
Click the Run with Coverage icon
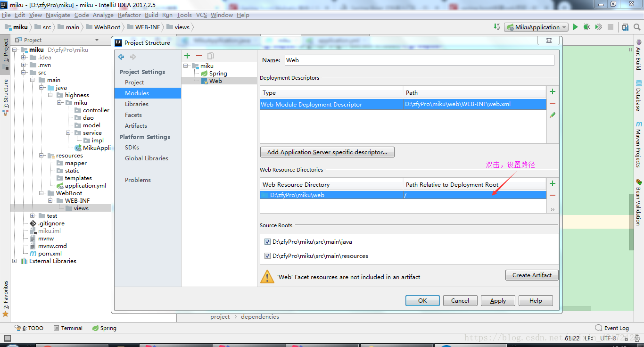click(x=598, y=27)
